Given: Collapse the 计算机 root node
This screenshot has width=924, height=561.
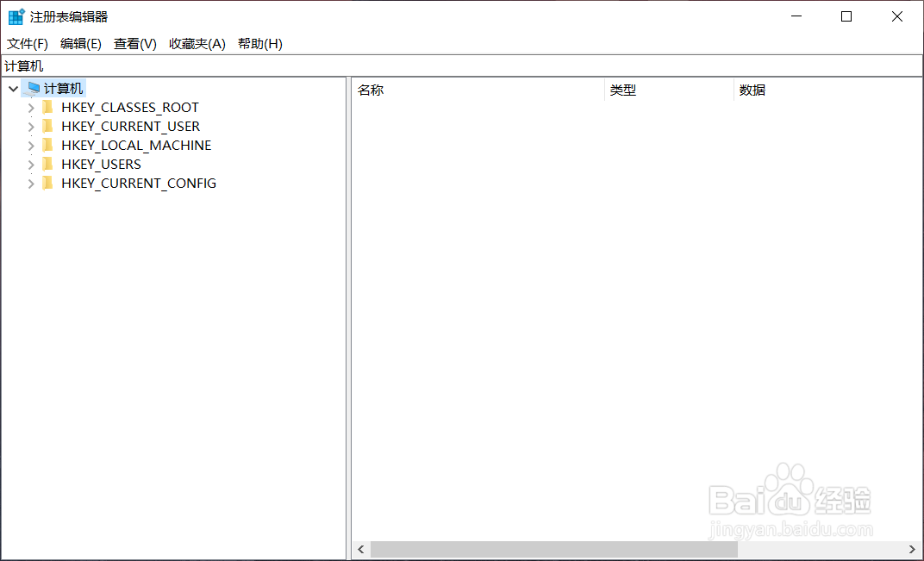Looking at the screenshot, I should point(13,89).
